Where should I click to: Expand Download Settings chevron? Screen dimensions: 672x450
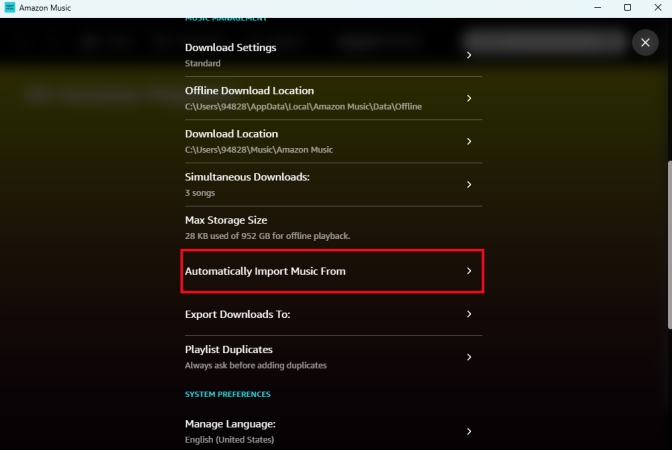pos(469,55)
